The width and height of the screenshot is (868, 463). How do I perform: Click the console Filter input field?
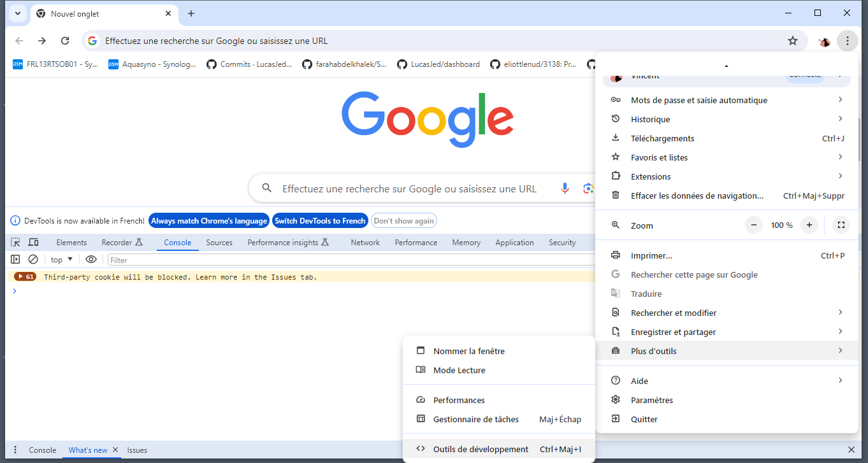352,260
